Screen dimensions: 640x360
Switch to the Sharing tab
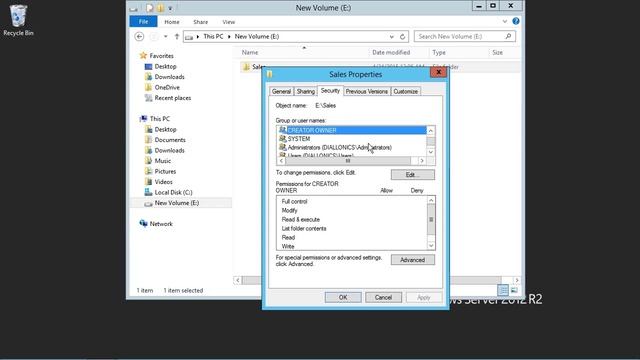coord(306,91)
